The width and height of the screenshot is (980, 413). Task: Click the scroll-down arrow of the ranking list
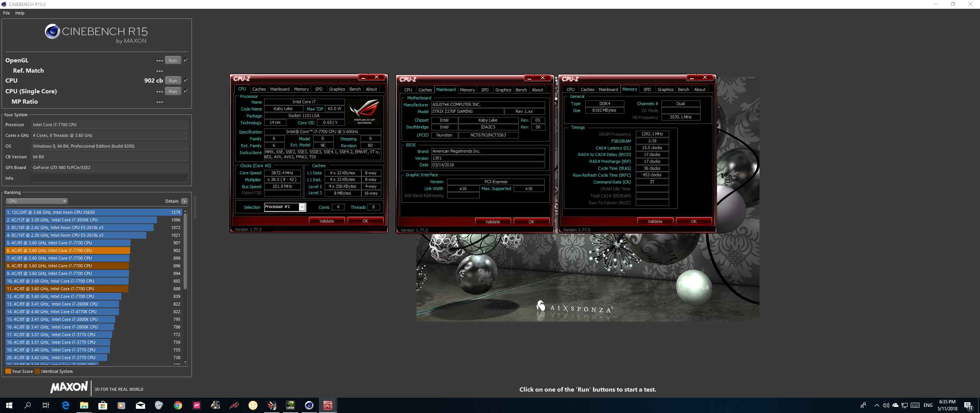coord(185,362)
